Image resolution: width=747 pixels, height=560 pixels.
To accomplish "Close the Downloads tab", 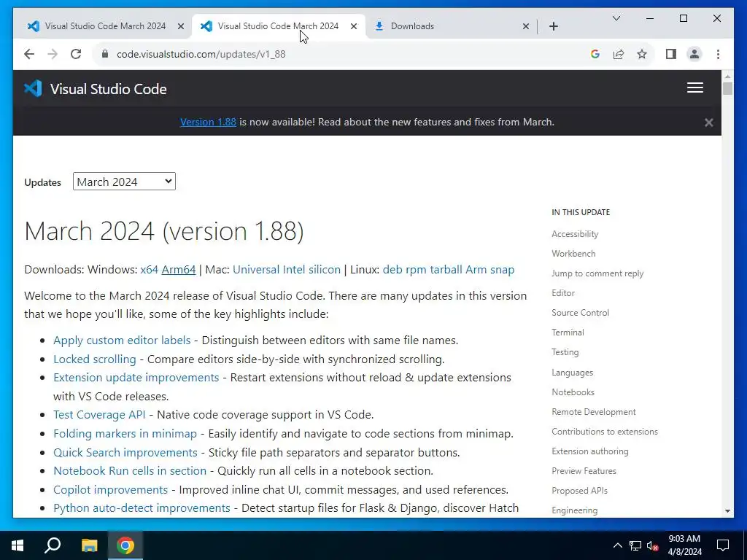I will coord(525,26).
